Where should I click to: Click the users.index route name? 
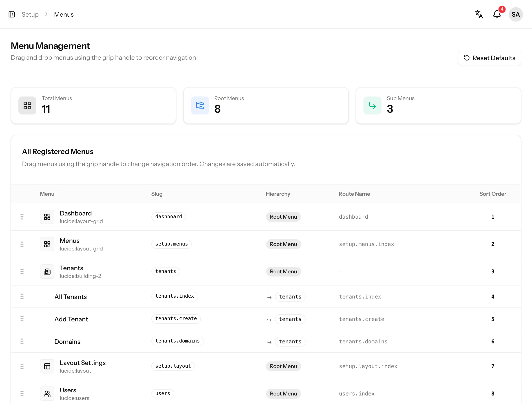[x=357, y=394]
